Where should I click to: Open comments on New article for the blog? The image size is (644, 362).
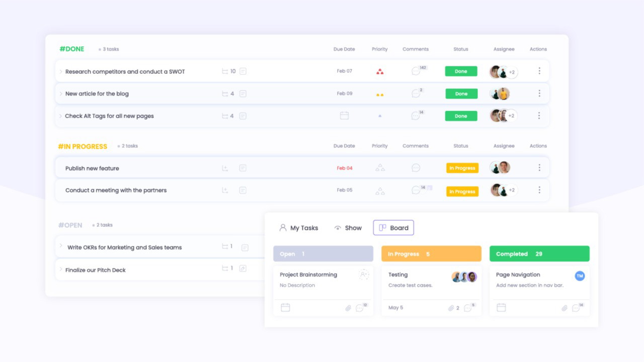[416, 94]
